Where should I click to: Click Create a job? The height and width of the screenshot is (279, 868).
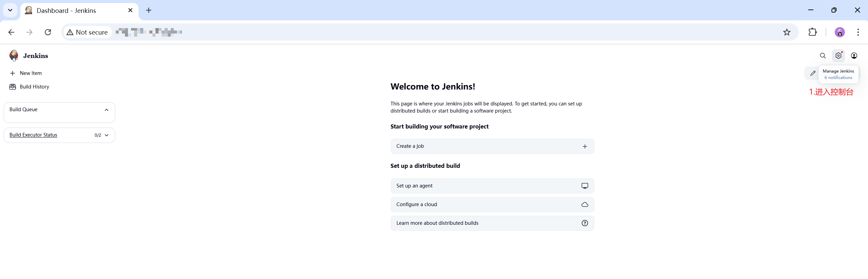coord(492,146)
